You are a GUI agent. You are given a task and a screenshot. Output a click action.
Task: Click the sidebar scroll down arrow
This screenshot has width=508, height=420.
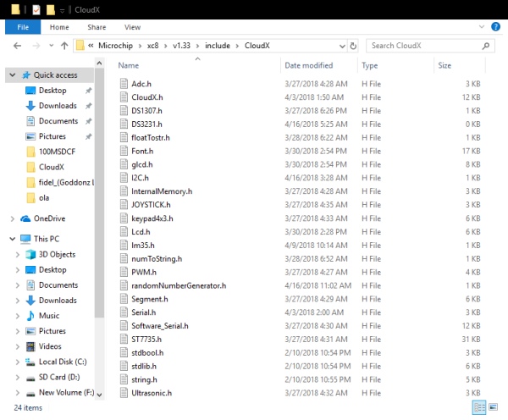pos(99,395)
